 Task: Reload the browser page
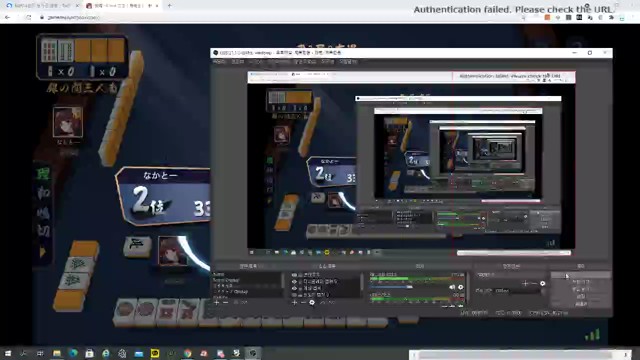click(x=28, y=18)
